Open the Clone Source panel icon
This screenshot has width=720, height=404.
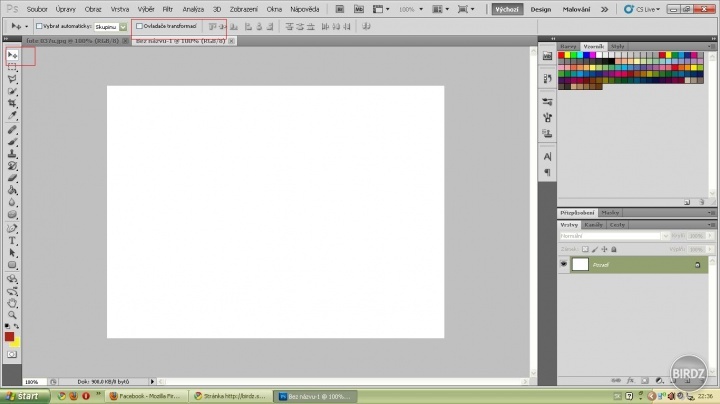[x=547, y=134]
